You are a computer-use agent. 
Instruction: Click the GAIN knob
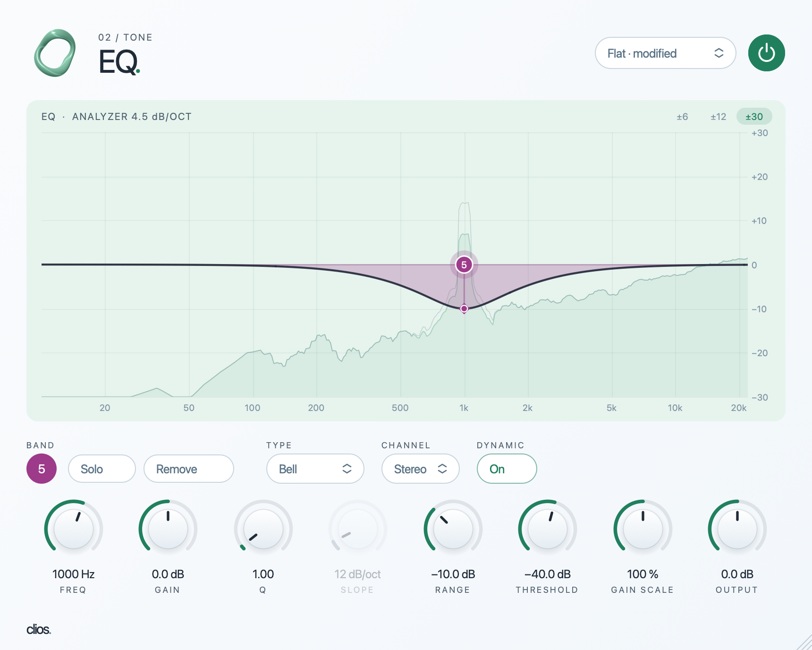[168, 529]
